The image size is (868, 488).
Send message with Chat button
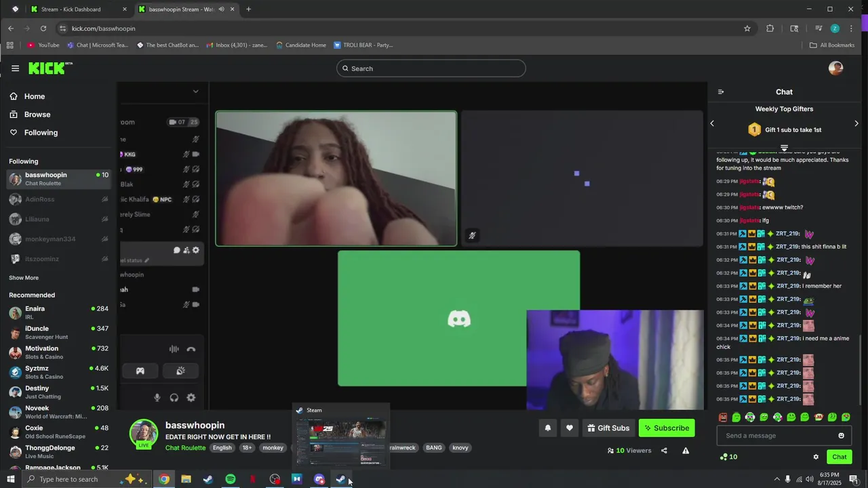(x=840, y=457)
